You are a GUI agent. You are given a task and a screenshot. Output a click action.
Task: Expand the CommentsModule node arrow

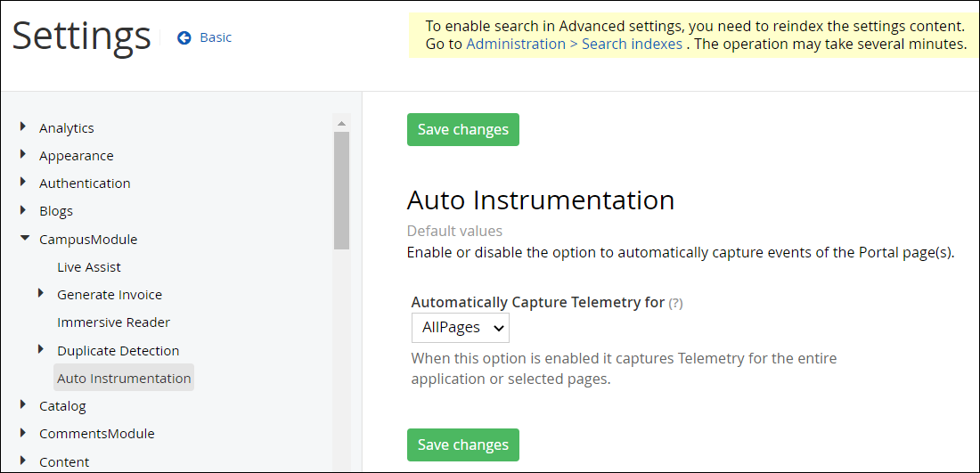pyautogui.click(x=23, y=433)
